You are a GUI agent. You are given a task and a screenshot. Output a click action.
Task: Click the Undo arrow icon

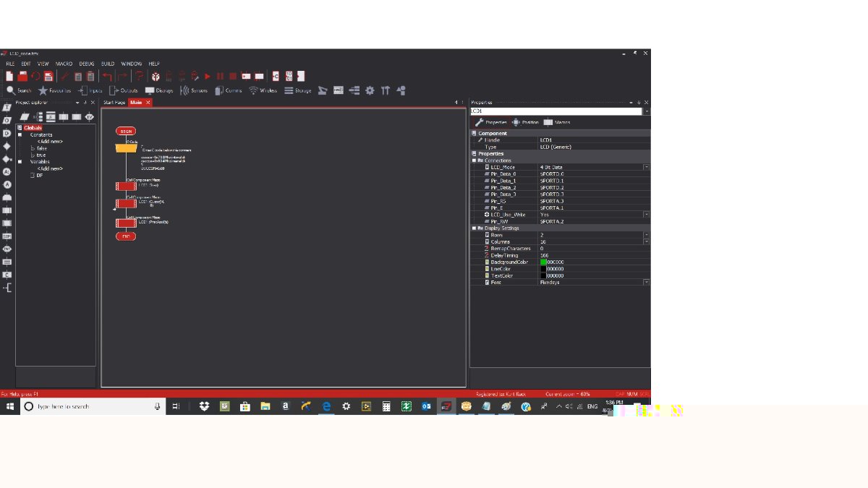(107, 76)
